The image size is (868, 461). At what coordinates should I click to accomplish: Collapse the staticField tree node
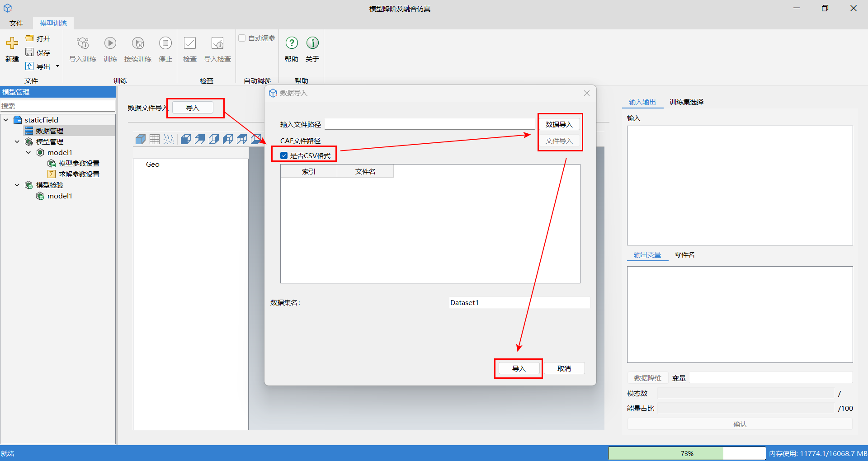[x=6, y=120]
